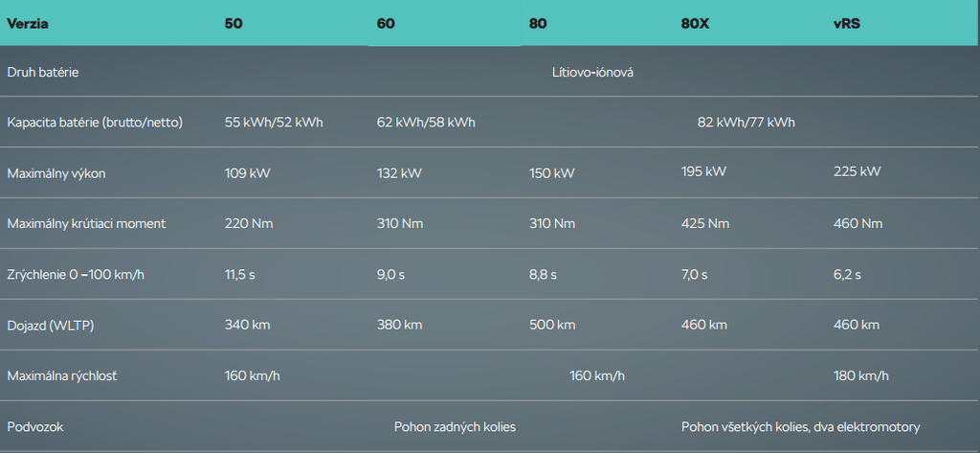Viewport: 980px width, 453px height.
Task: Click the 'Maximálny krútiaci moment' row label
Action: (x=86, y=223)
